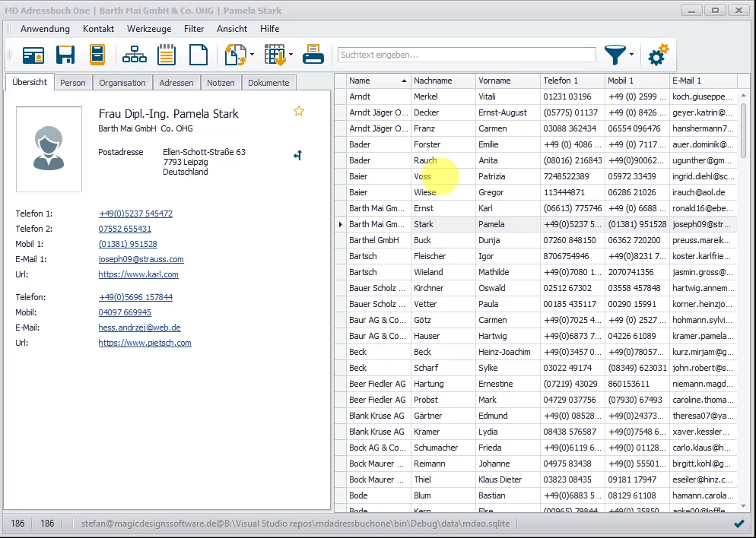
Task: Open the contact card toolbar icon
Action: click(33, 55)
